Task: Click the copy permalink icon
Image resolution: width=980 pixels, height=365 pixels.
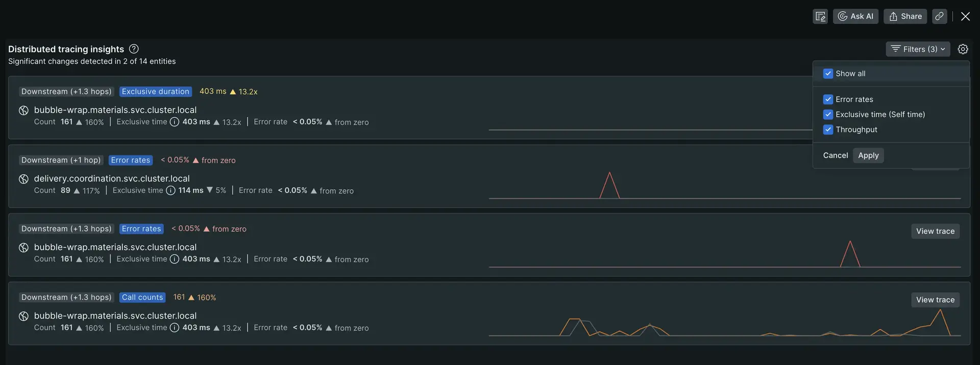Action: click(x=939, y=16)
